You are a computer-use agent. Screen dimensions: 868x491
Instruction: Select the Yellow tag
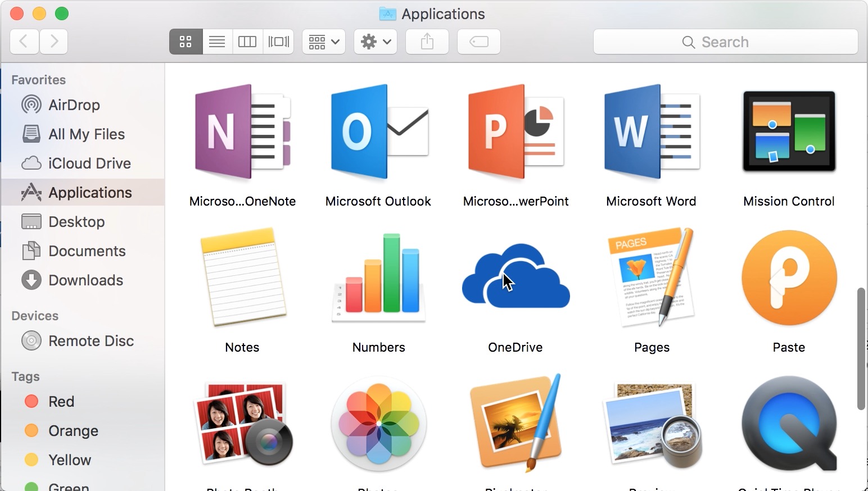click(x=83, y=460)
